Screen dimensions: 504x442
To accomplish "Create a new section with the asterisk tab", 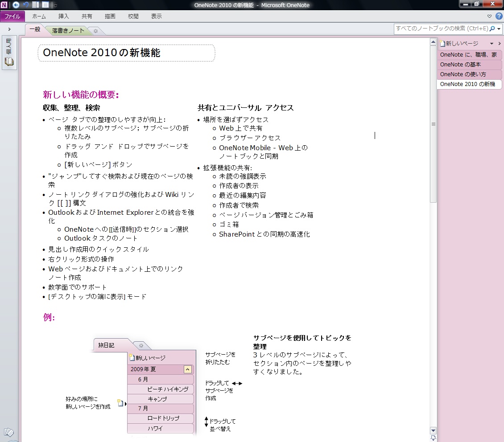I will pyautogui.click(x=95, y=31).
